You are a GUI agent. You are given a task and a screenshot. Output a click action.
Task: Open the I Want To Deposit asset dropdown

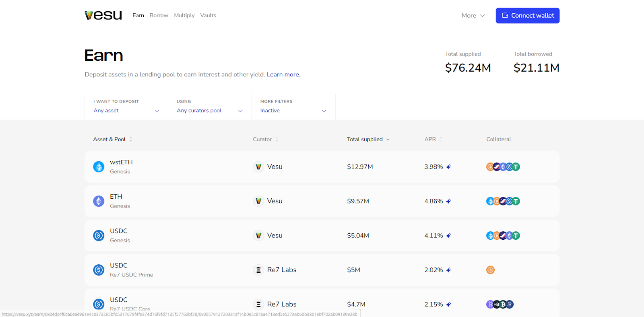(126, 107)
